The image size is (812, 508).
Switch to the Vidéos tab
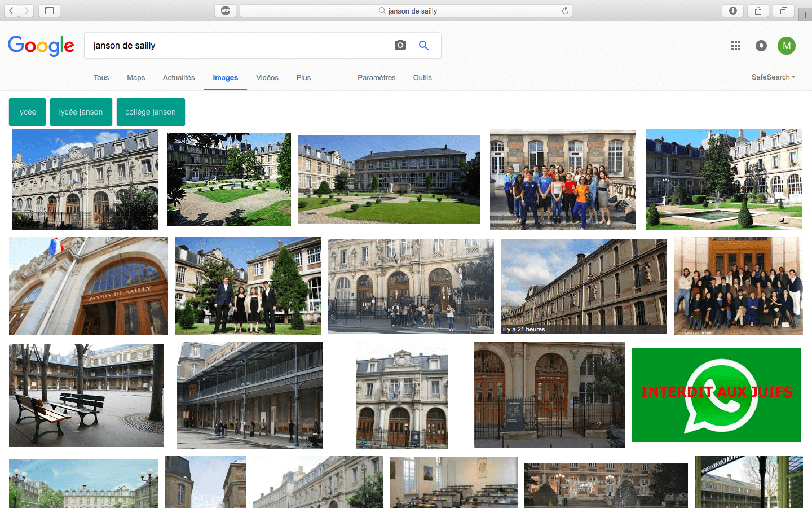(267, 78)
